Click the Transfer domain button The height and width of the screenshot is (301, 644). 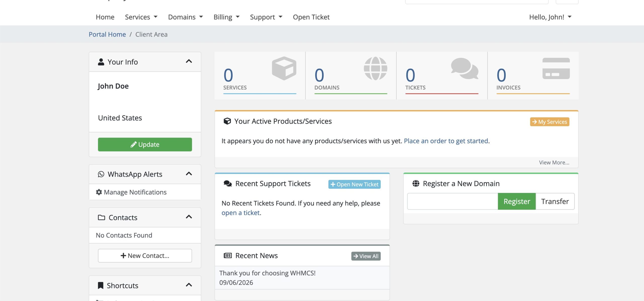pyautogui.click(x=555, y=201)
